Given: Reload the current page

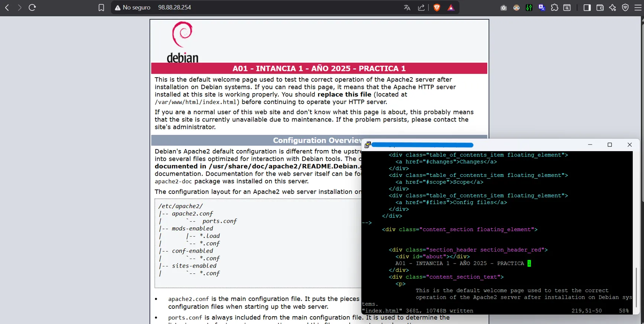Looking at the screenshot, I should [32, 7].
